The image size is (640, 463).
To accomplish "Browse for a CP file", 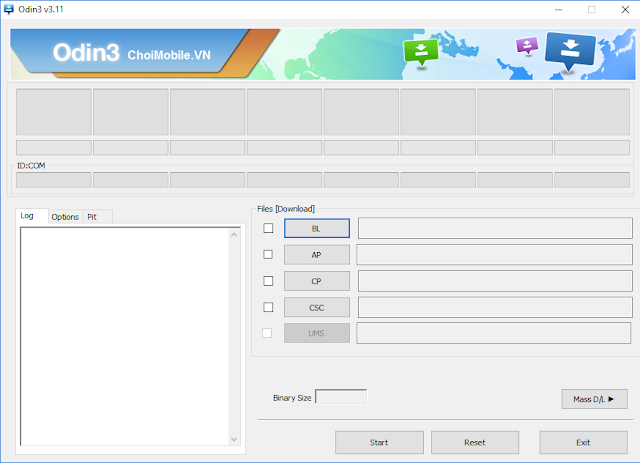I will click(x=317, y=281).
